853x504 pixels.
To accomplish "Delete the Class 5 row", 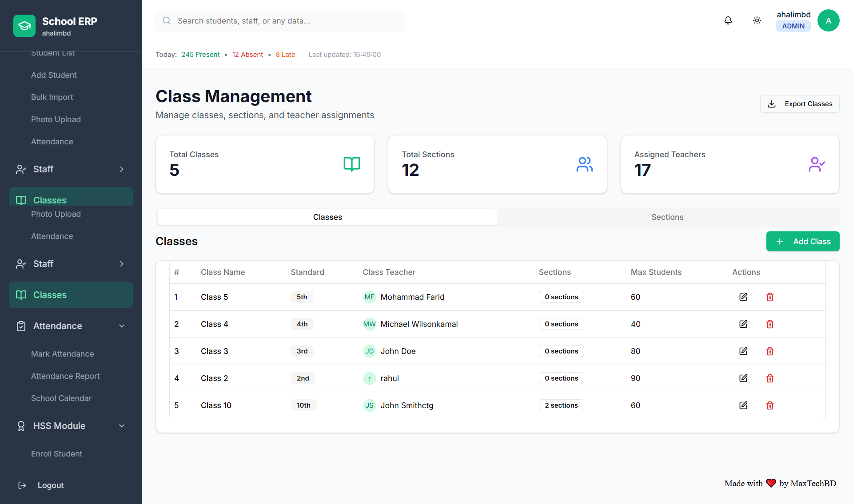I will coord(770,297).
